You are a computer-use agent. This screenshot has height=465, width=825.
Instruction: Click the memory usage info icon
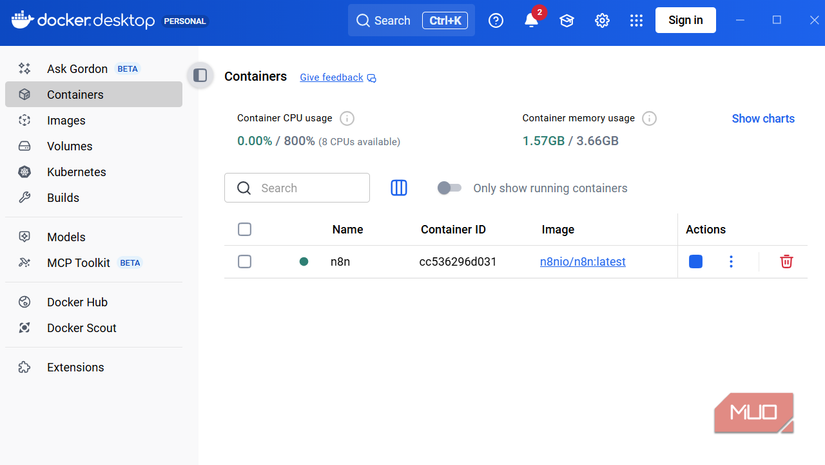(649, 118)
